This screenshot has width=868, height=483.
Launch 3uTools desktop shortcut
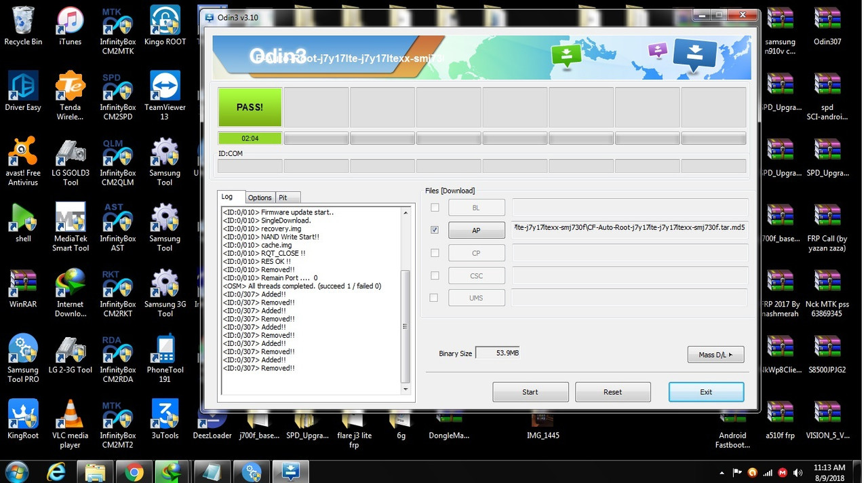point(165,421)
